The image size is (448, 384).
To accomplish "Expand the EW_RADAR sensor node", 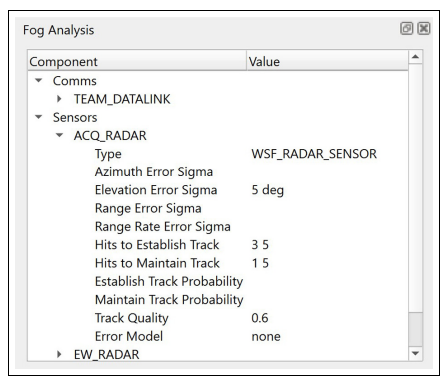I will (x=59, y=354).
